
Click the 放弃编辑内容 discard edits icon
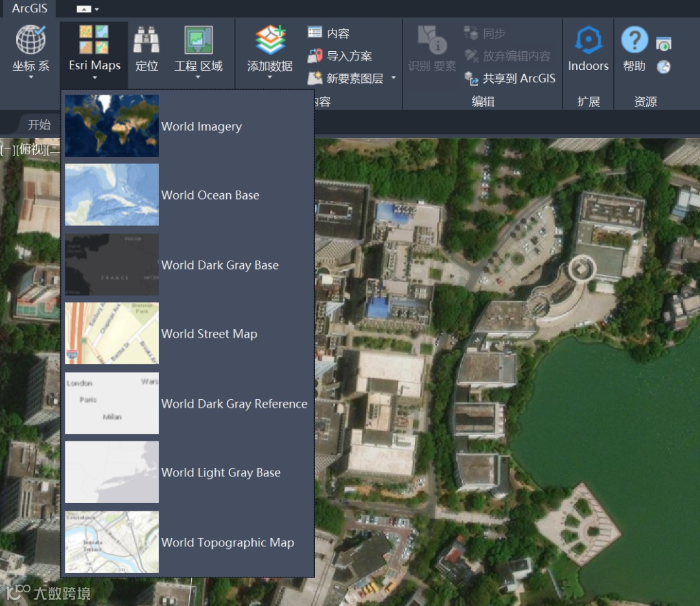[x=471, y=55]
